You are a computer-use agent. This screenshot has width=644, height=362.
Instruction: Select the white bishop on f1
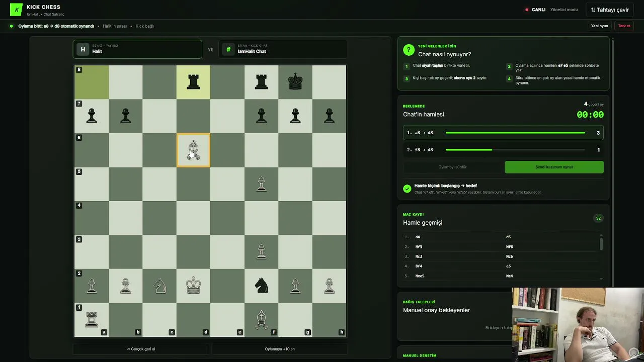(x=261, y=320)
